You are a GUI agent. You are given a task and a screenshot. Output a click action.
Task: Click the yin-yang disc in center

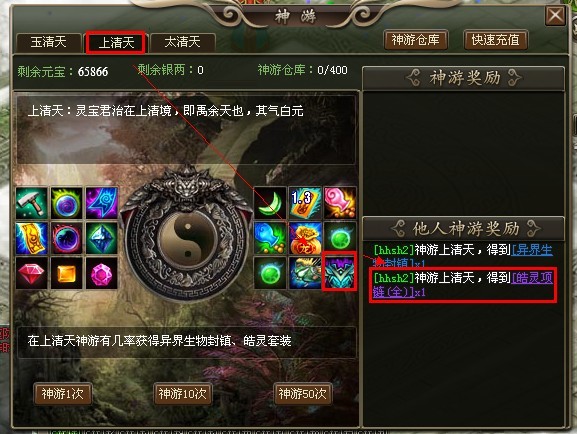tap(187, 238)
